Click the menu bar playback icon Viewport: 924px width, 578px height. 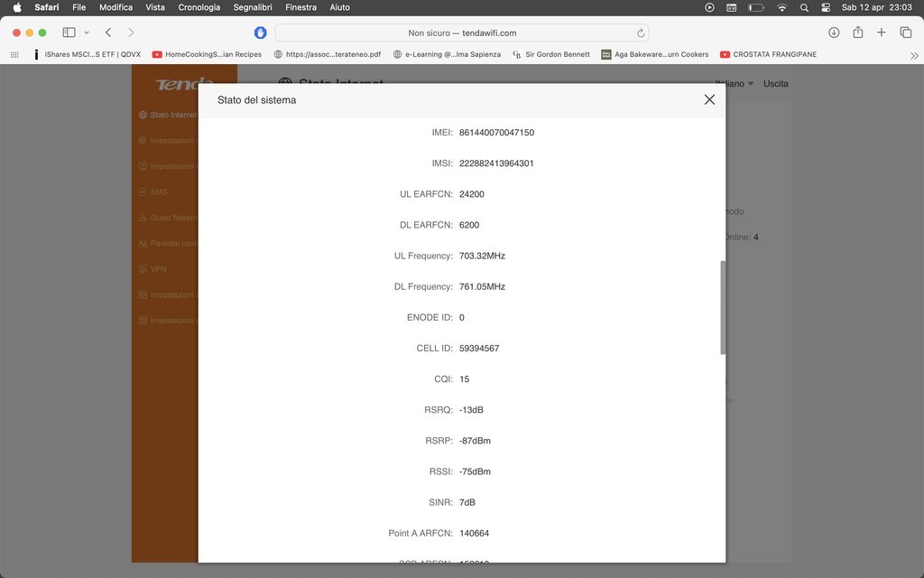(709, 7)
